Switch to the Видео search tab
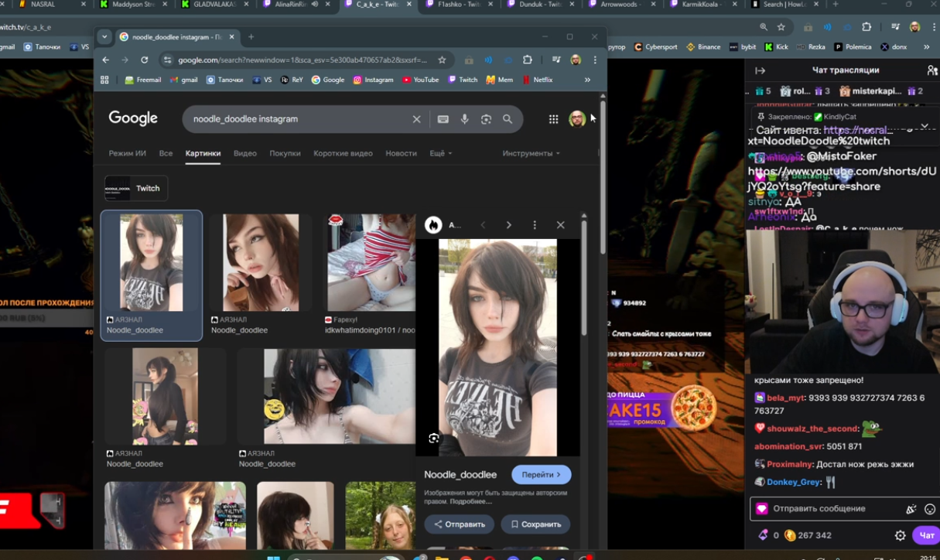This screenshot has width=940, height=560. (244, 153)
